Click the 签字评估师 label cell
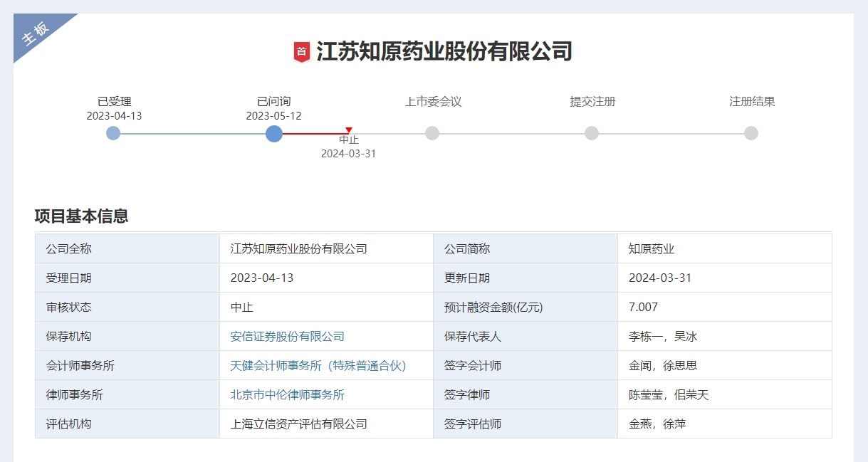This screenshot has width=868, height=462. point(525,424)
